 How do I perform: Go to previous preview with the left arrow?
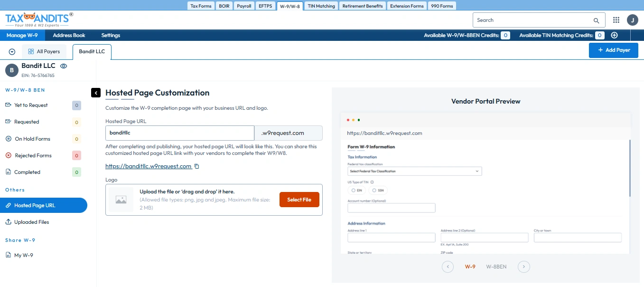(x=448, y=267)
